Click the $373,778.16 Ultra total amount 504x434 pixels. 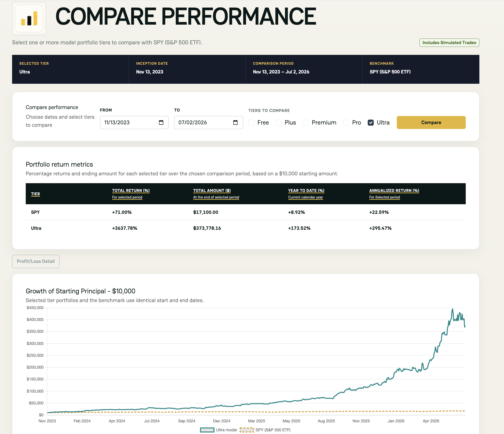pos(207,228)
